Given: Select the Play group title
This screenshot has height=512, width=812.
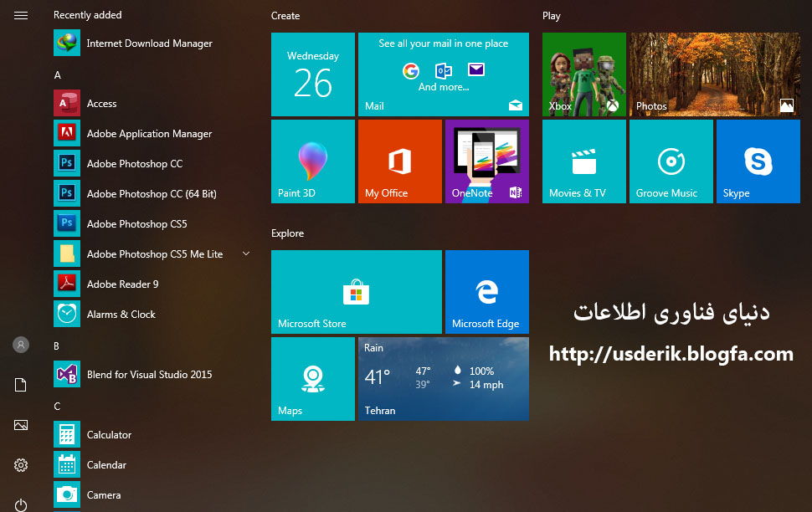Looking at the screenshot, I should [x=551, y=16].
